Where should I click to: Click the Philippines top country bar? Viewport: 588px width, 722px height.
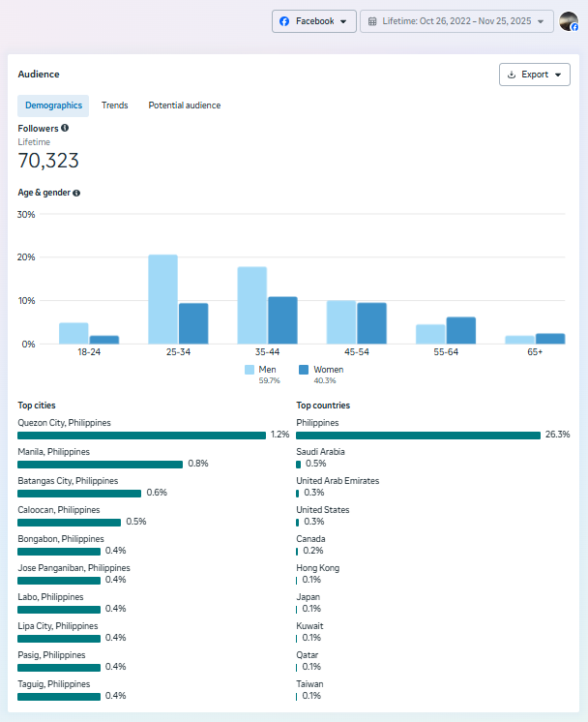[x=418, y=436]
